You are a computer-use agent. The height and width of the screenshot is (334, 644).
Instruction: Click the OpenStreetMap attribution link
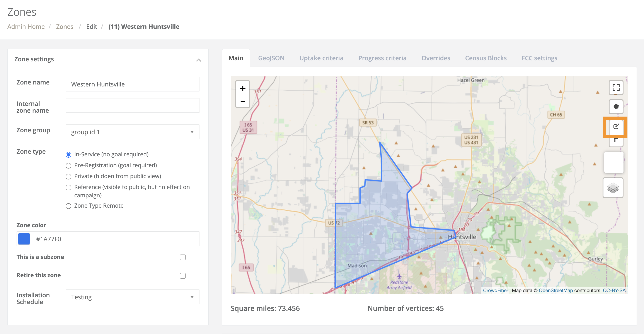(x=556, y=290)
